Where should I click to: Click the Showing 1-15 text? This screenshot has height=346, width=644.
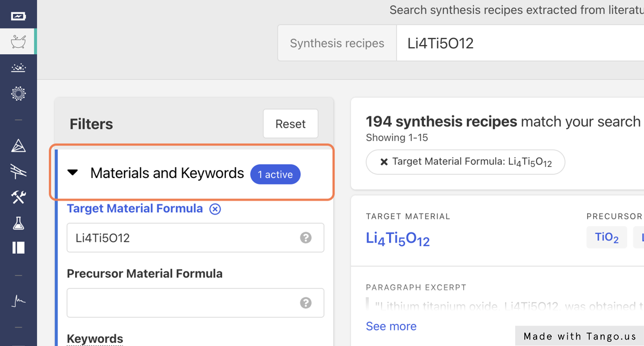pyautogui.click(x=397, y=138)
